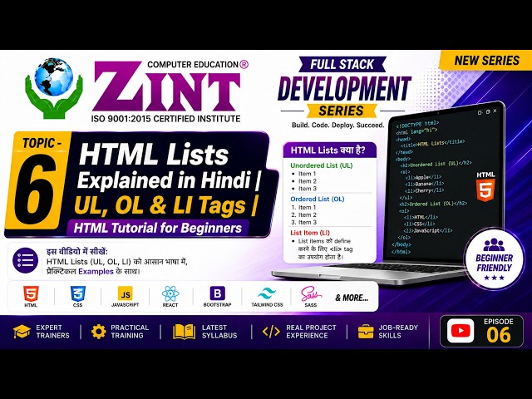This screenshot has width=532, height=399.
Task: Click the '<!DOCTYPE html>' code line
Action: 417,124
